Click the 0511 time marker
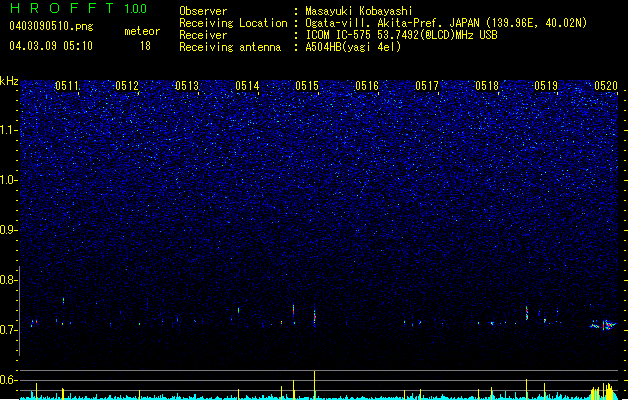Screen dimensions: 629x400 [67, 86]
